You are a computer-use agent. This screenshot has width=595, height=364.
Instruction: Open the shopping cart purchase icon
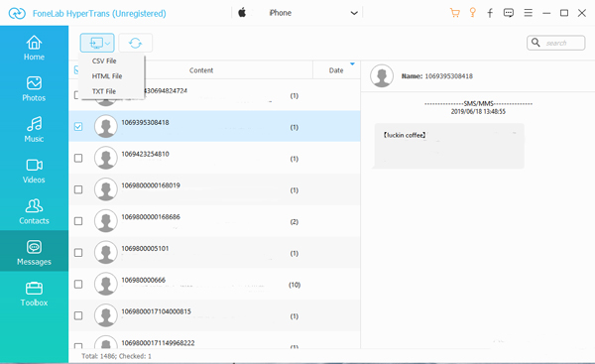(454, 13)
